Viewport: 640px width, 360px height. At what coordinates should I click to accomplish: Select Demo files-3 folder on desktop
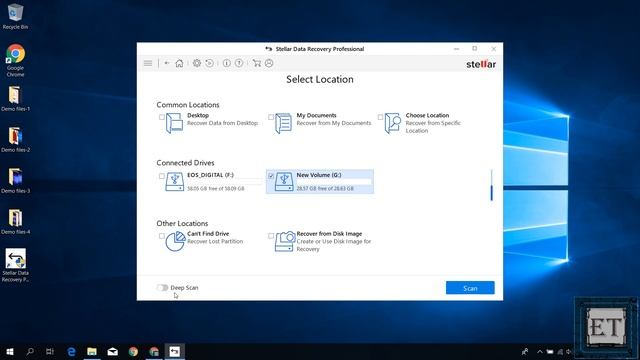click(15, 180)
